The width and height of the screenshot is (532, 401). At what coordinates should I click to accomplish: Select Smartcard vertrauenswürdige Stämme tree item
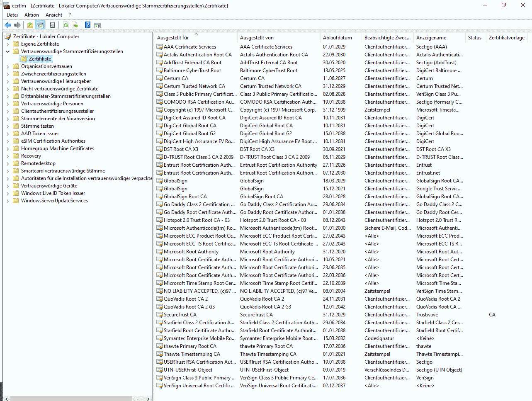tap(63, 171)
